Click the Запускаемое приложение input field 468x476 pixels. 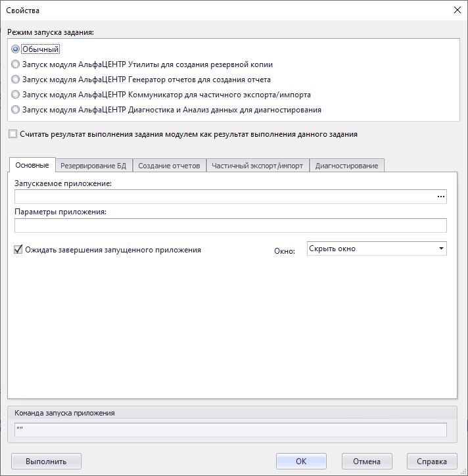click(x=223, y=197)
